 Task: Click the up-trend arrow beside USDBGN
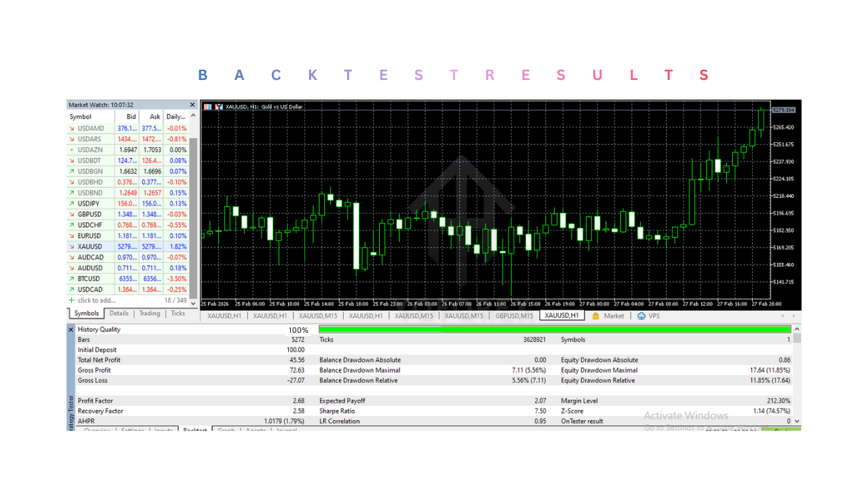73,171
